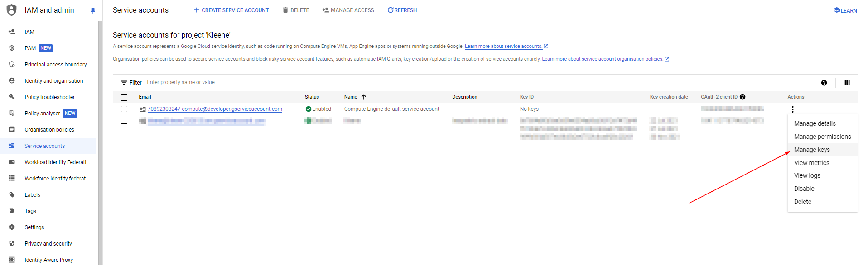Screen dimensions: 868x265
Task: Click the left sidebar vertical scrollbar
Action: point(100,142)
